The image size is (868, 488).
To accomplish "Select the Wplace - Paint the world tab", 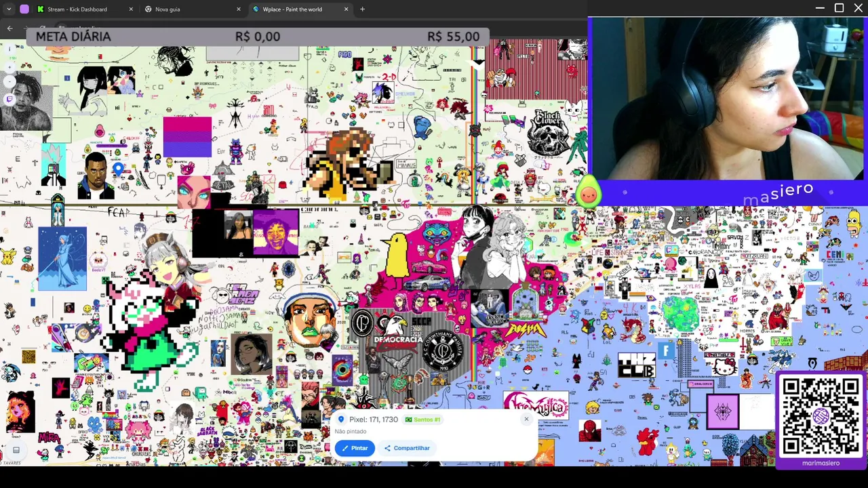I will point(292,9).
